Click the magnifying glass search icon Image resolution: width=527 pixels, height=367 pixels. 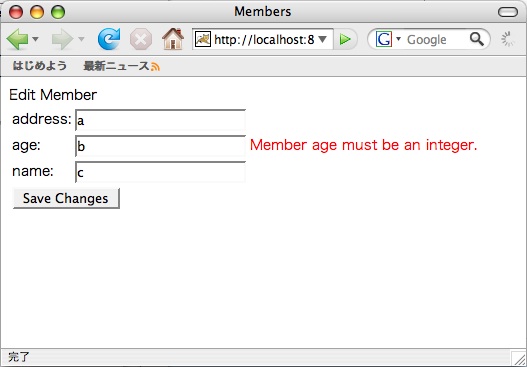tap(477, 39)
